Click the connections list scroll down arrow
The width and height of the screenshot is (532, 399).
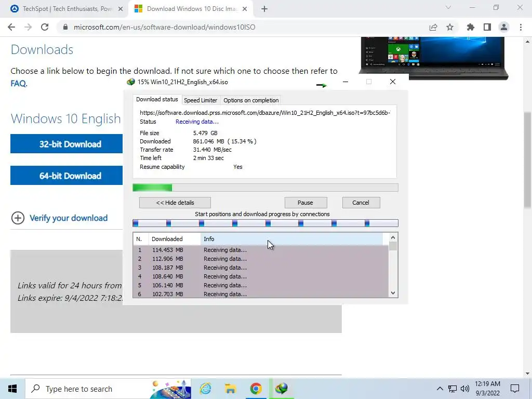click(393, 293)
